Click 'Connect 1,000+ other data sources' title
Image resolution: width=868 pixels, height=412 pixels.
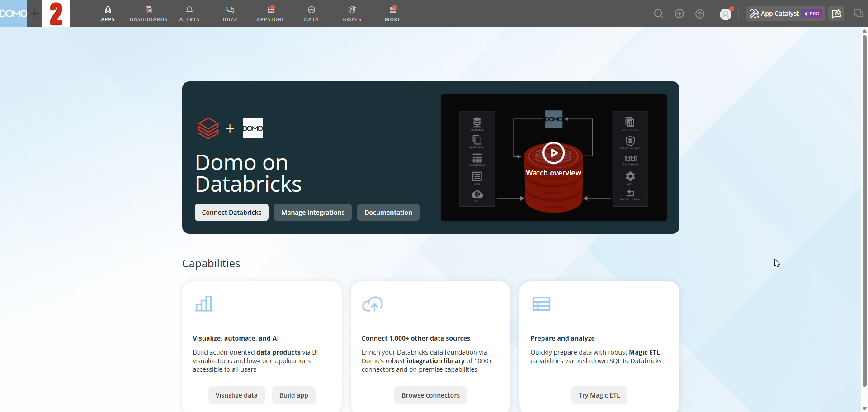416,338
